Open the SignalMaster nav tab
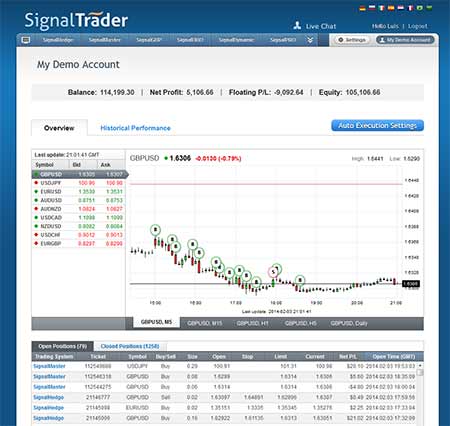Image resolution: width=450 pixels, height=426 pixels. pos(104,40)
